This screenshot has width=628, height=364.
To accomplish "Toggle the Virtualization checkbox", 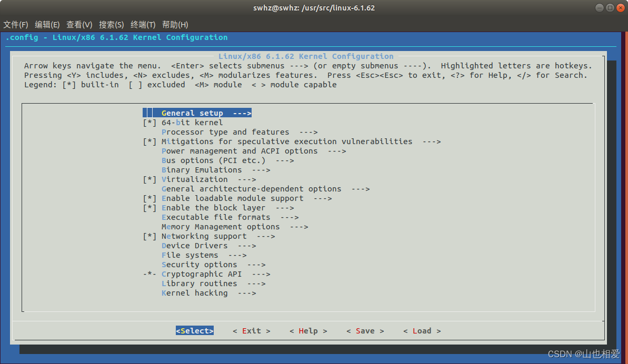I will [150, 179].
